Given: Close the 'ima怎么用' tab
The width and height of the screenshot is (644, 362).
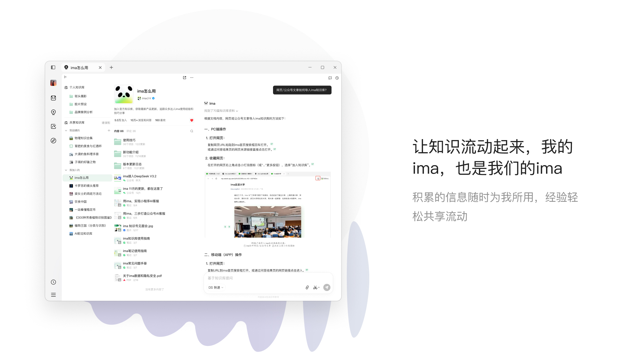Looking at the screenshot, I should point(100,68).
